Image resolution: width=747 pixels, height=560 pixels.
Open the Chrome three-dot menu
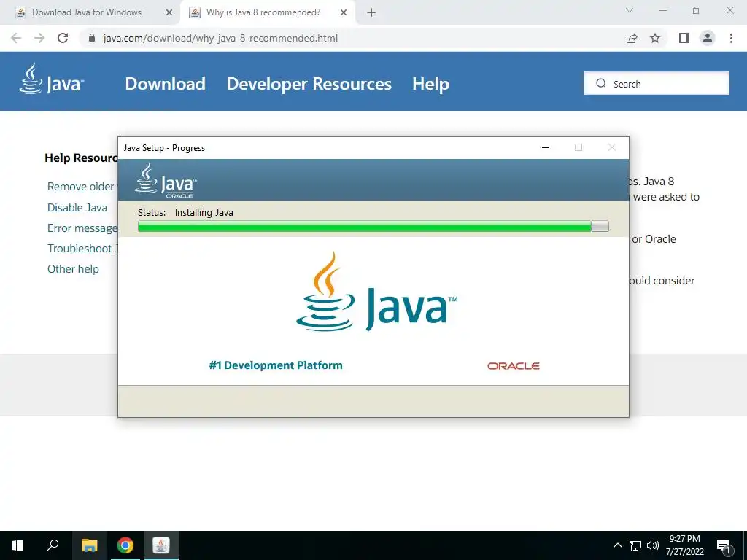click(x=731, y=38)
